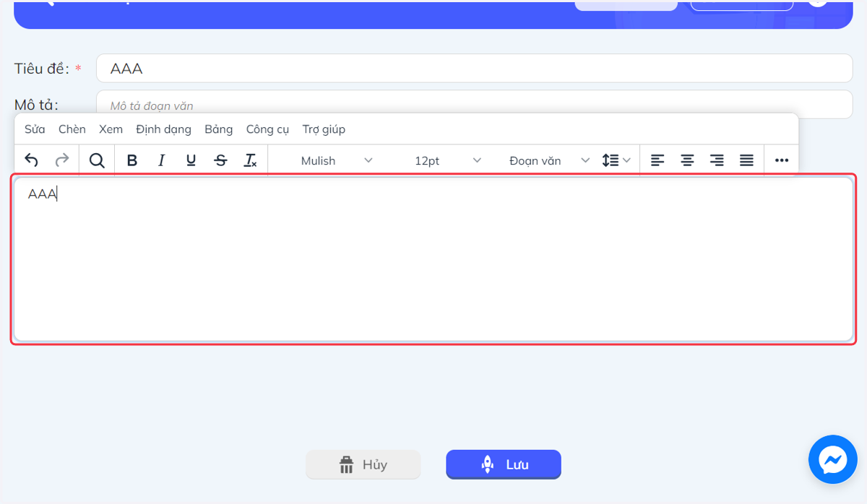Focus the Mô tả description field

click(x=475, y=105)
